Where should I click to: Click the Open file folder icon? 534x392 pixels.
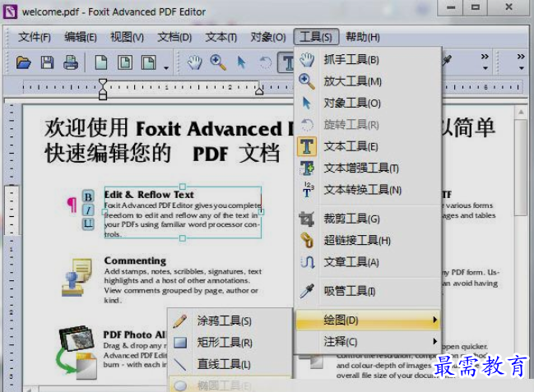point(24,62)
